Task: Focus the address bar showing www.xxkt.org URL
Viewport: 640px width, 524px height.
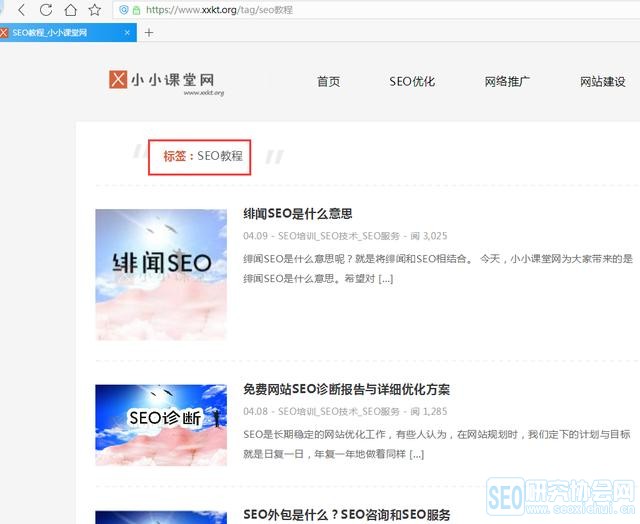Action: pyautogui.click(x=376, y=10)
